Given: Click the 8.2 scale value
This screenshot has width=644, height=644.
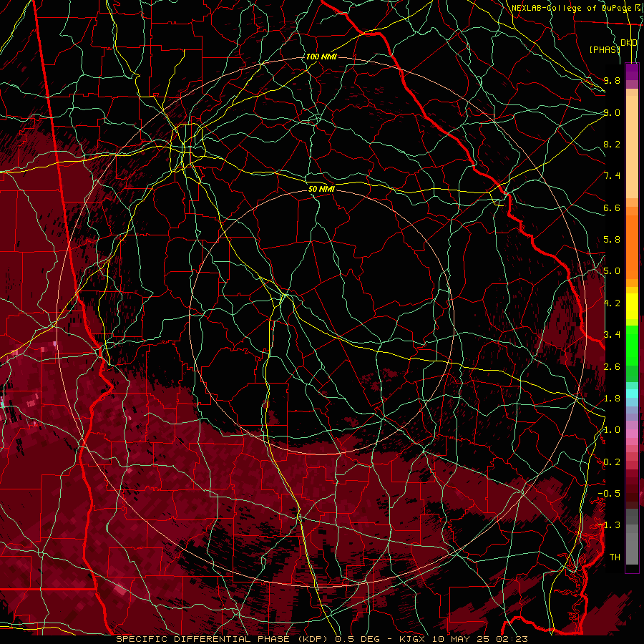Looking at the screenshot, I should pyautogui.click(x=612, y=144).
